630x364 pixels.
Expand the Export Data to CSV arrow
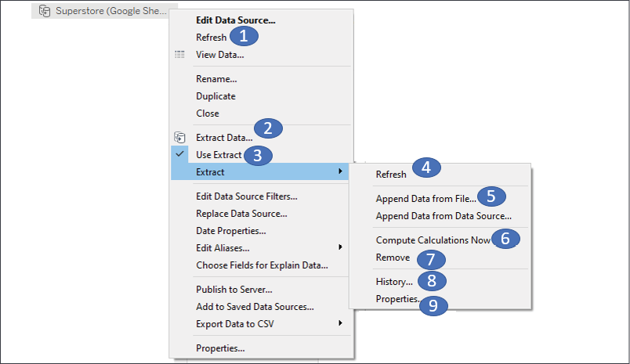coord(339,323)
